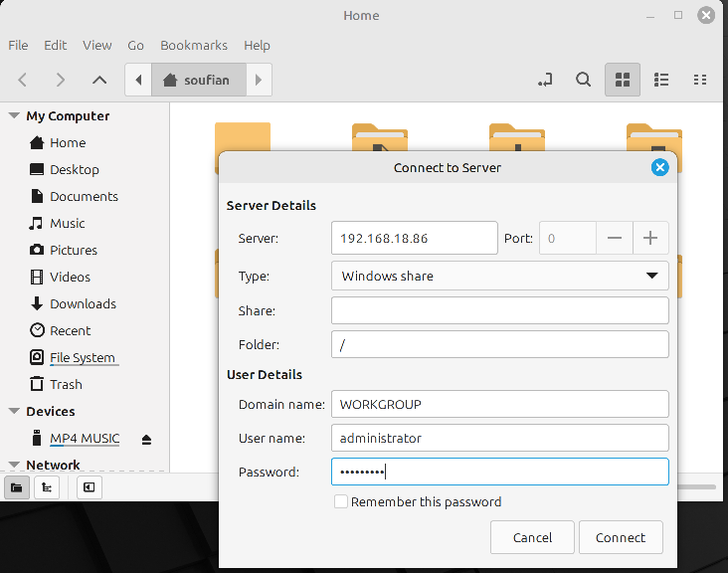Collapse the Devices section
Screen dimensions: 728x573
[x=14, y=411]
